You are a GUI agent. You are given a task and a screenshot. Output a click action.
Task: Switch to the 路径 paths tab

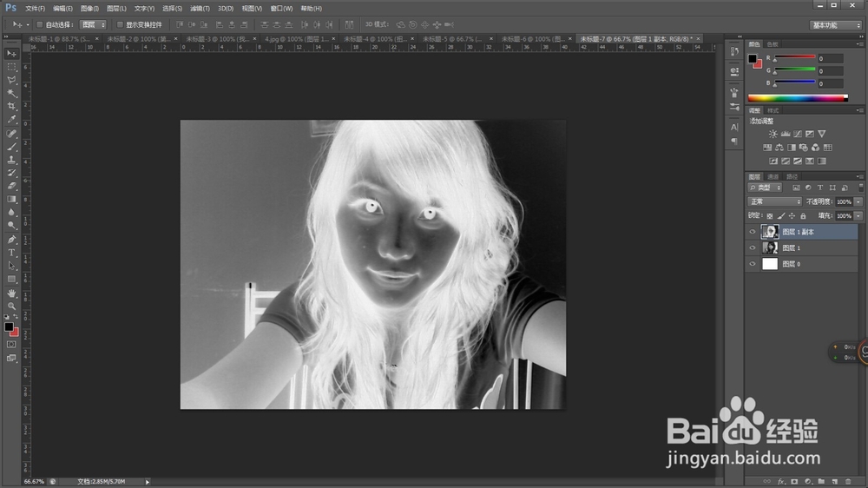(792, 176)
